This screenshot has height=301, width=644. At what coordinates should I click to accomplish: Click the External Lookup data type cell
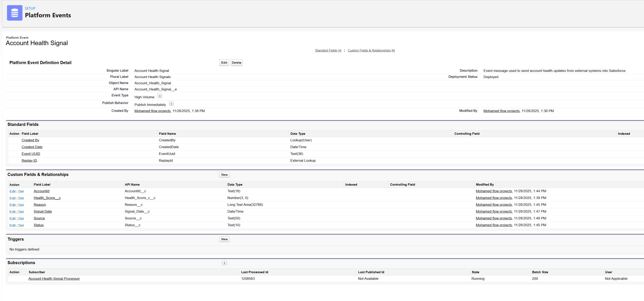pyautogui.click(x=303, y=161)
